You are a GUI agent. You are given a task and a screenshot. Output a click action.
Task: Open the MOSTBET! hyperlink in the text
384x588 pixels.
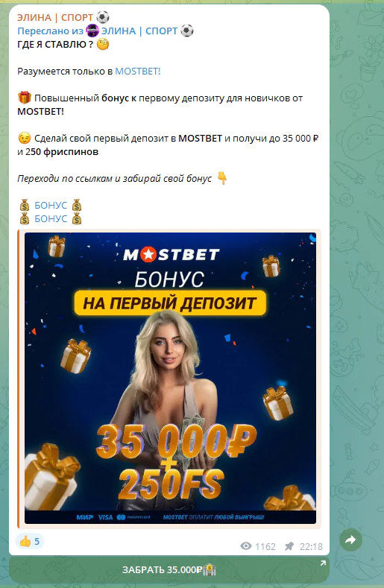coord(138,72)
